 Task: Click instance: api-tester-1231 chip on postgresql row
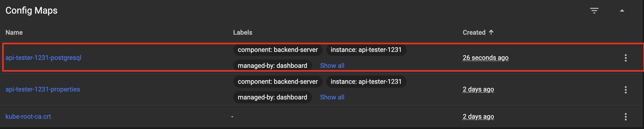(366, 50)
